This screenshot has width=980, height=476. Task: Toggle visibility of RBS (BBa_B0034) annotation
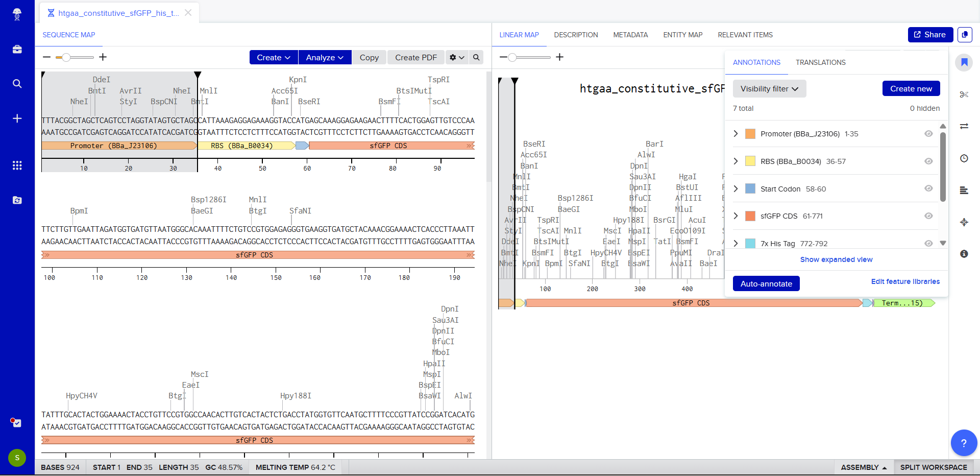tap(928, 161)
